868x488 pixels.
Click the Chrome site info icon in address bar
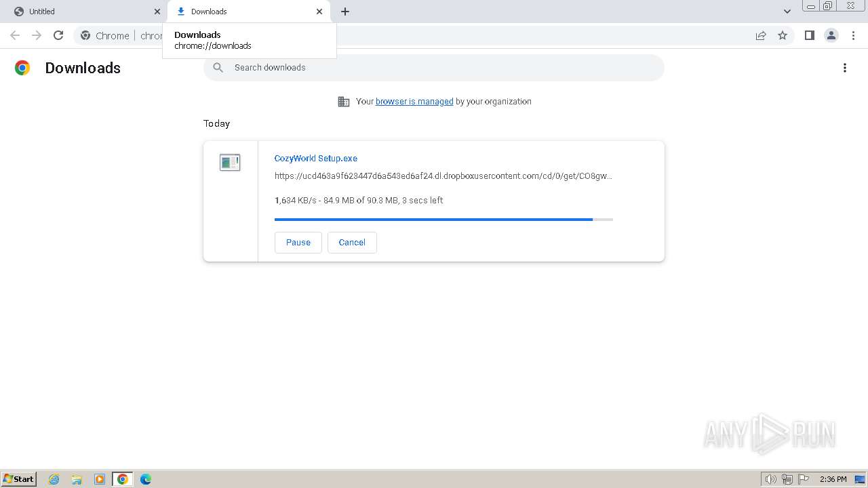[x=85, y=35]
